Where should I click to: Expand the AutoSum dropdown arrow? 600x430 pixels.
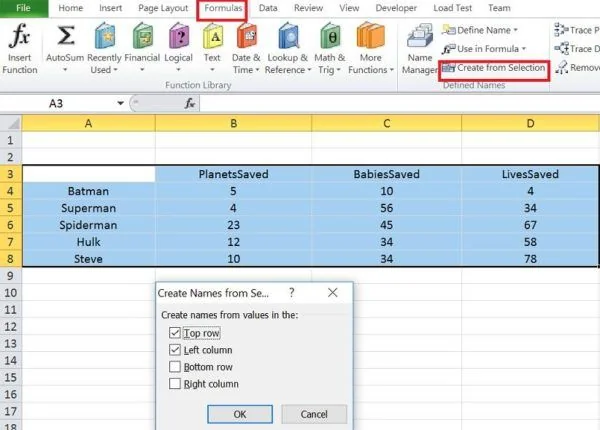click(x=65, y=70)
